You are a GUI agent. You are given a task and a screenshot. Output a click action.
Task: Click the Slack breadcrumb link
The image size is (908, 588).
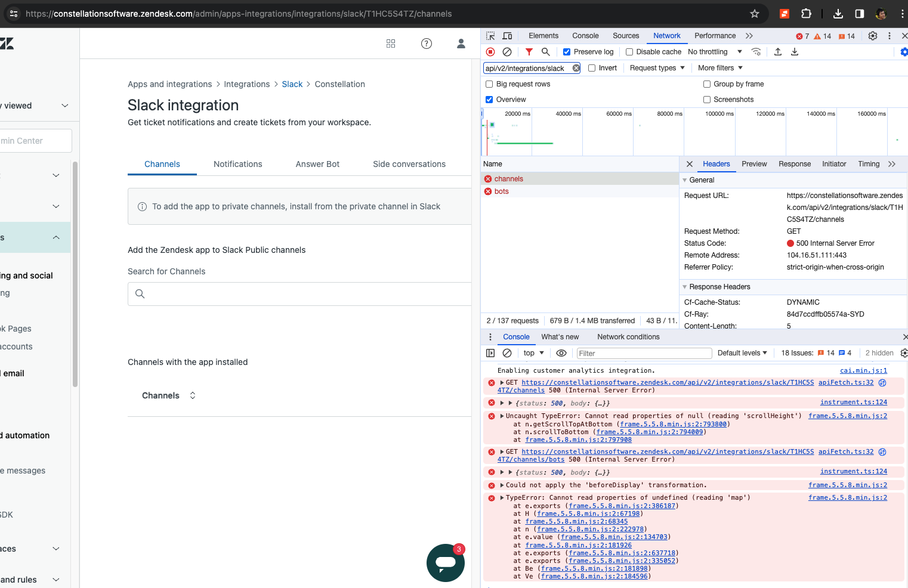292,84
